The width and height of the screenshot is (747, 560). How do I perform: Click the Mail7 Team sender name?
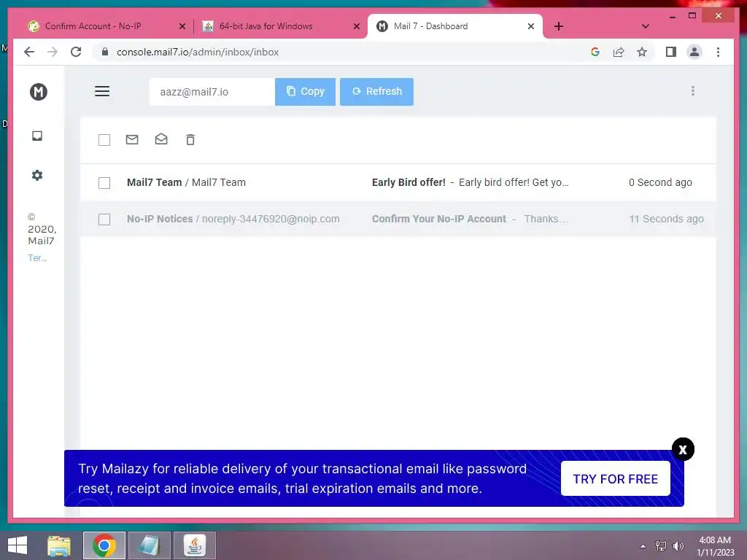pyautogui.click(x=155, y=182)
